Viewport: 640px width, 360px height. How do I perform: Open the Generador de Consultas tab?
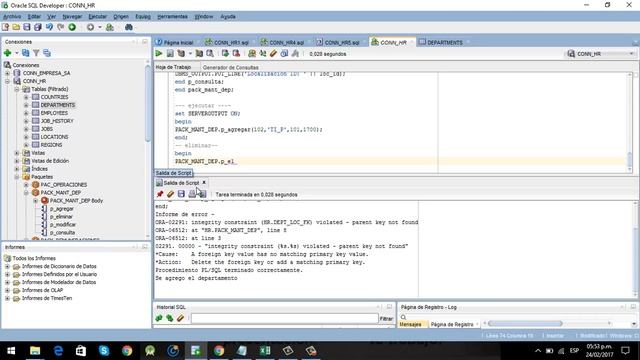point(231,67)
